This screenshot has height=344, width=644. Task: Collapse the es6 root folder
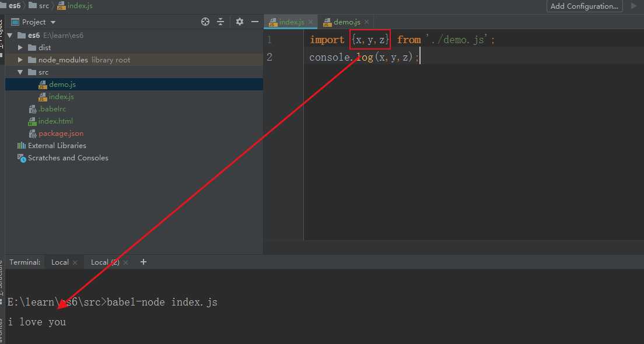(x=10, y=36)
